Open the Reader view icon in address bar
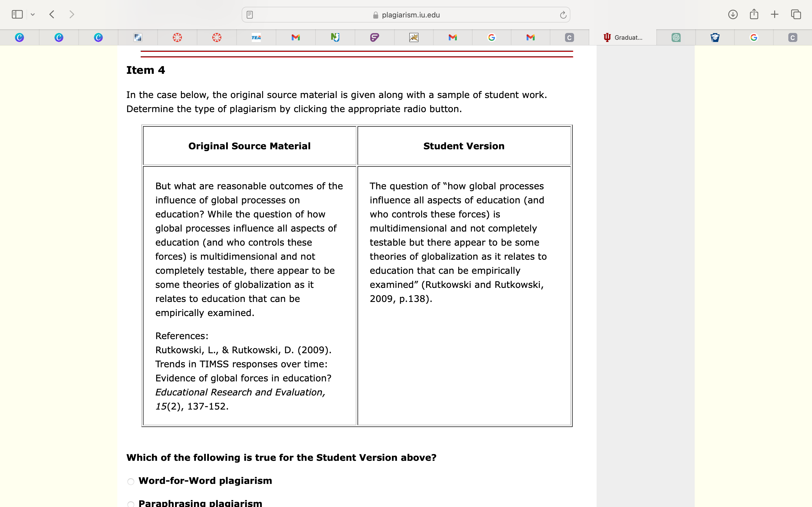This screenshot has height=507, width=812. point(250,15)
